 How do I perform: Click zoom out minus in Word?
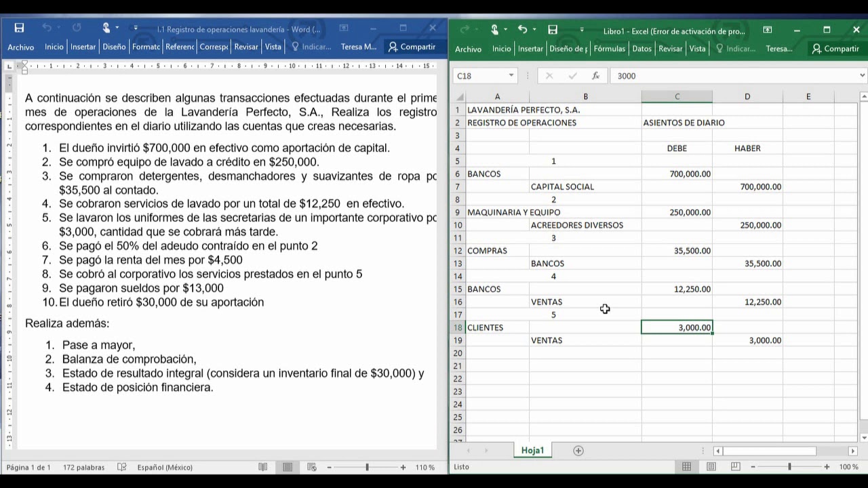pyautogui.click(x=330, y=468)
